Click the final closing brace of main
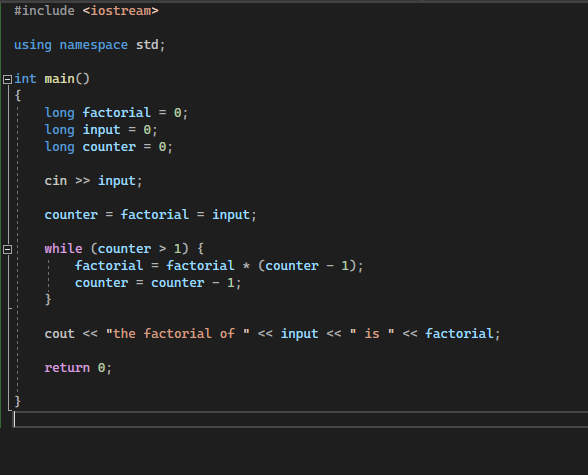The height and width of the screenshot is (475, 588). click(18, 402)
